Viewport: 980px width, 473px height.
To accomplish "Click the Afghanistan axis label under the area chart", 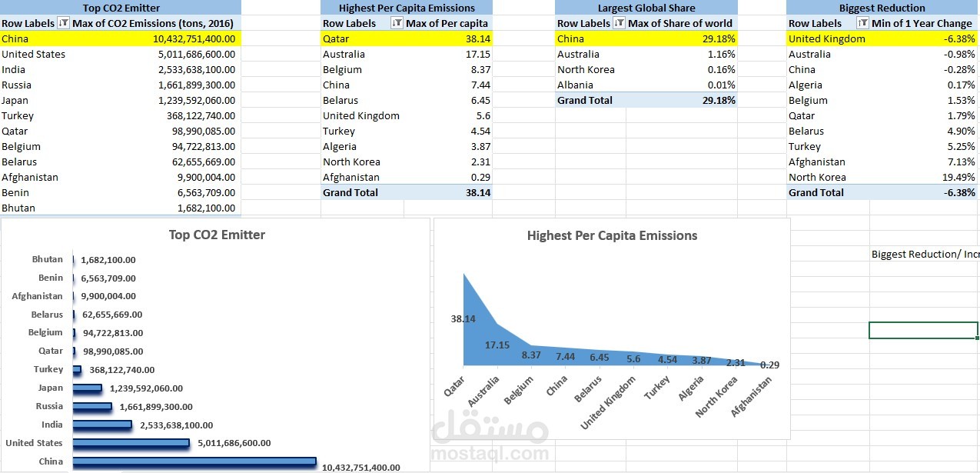I will 752,396.
